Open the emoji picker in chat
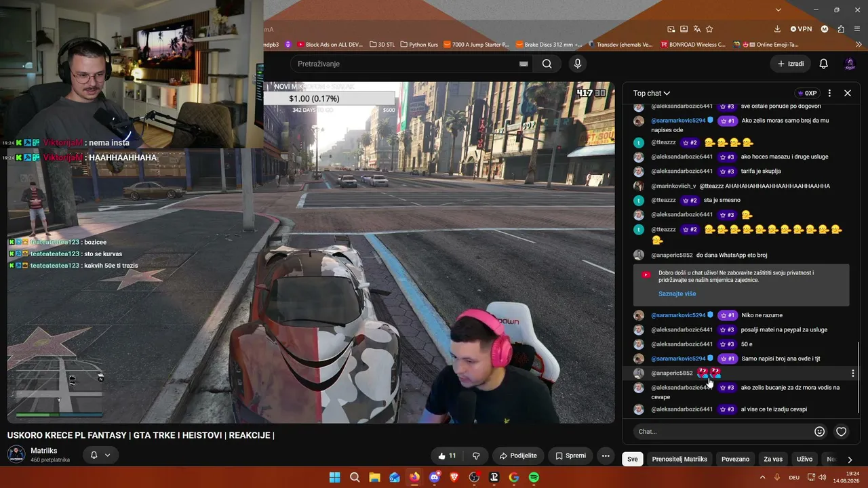Image resolution: width=868 pixels, height=488 pixels. (819, 431)
